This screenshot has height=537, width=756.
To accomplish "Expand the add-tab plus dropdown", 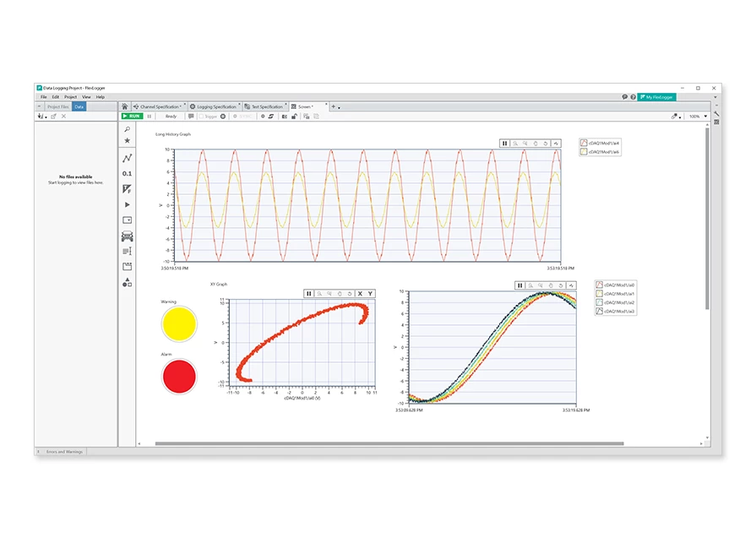I will [335, 107].
